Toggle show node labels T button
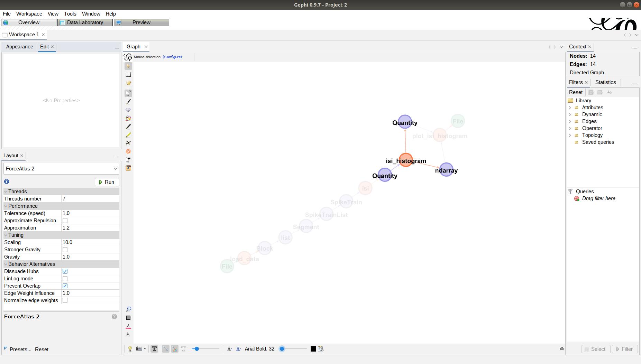The width and height of the screenshot is (641, 364). point(154,349)
